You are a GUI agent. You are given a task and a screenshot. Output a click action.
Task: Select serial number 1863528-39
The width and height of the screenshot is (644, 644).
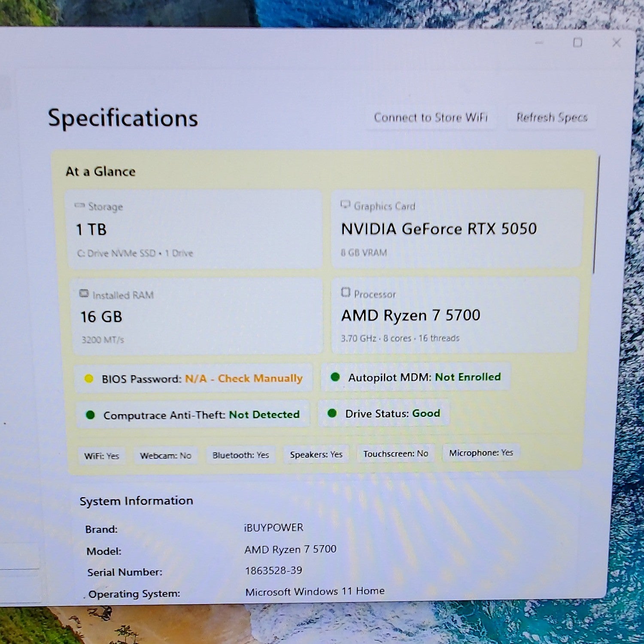pyautogui.click(x=273, y=571)
